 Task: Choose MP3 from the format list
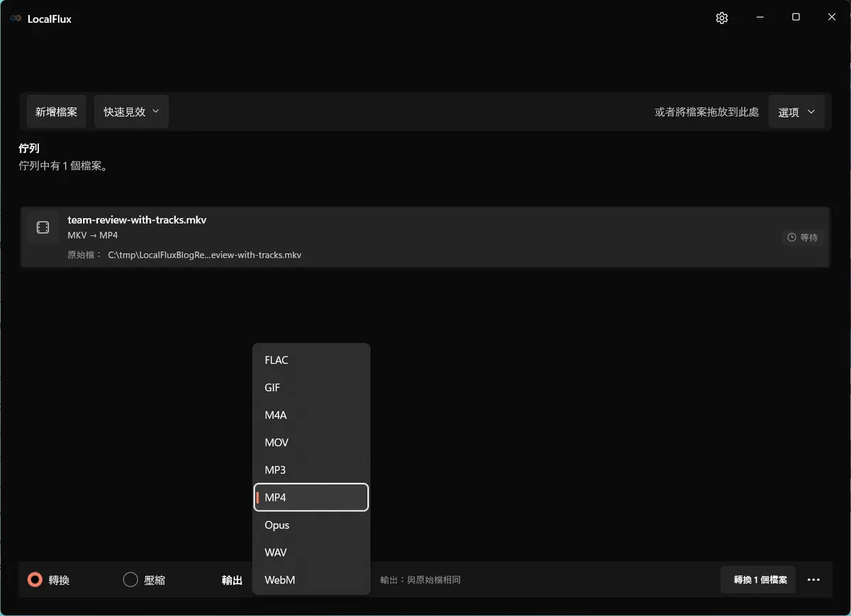[x=311, y=470]
